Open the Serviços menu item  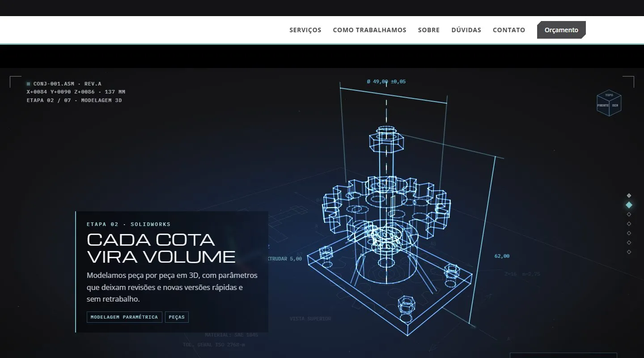pyautogui.click(x=305, y=30)
